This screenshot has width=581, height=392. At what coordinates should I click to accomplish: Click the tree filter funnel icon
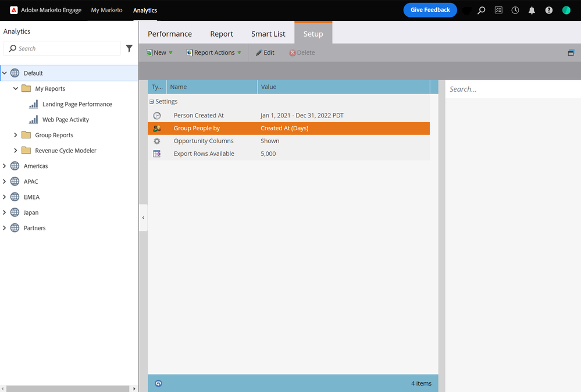129,48
